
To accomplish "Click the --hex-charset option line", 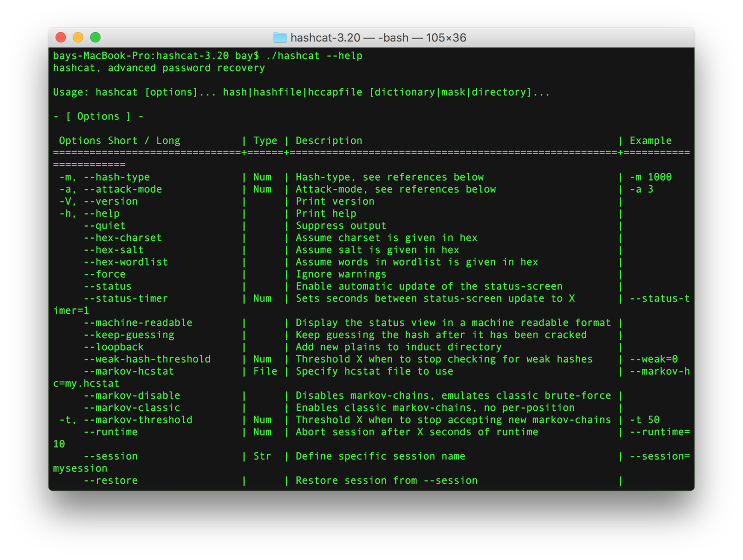I will pyautogui.click(x=122, y=237).
